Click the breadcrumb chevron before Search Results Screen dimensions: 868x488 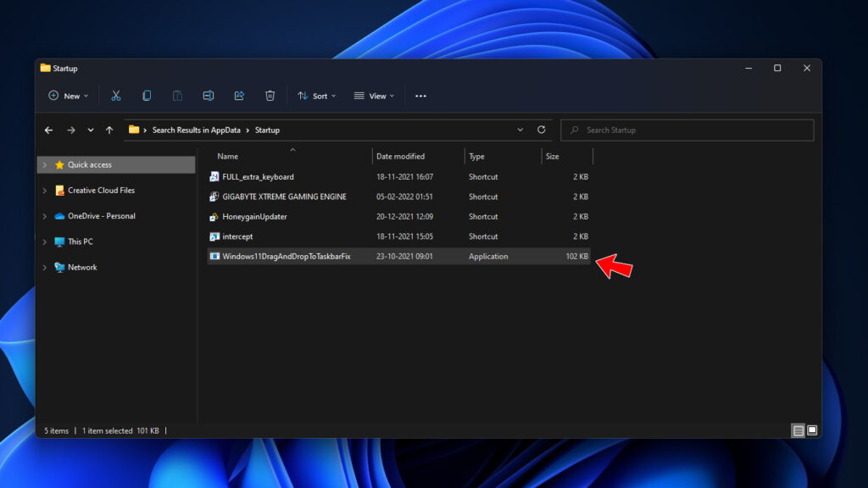click(x=145, y=130)
